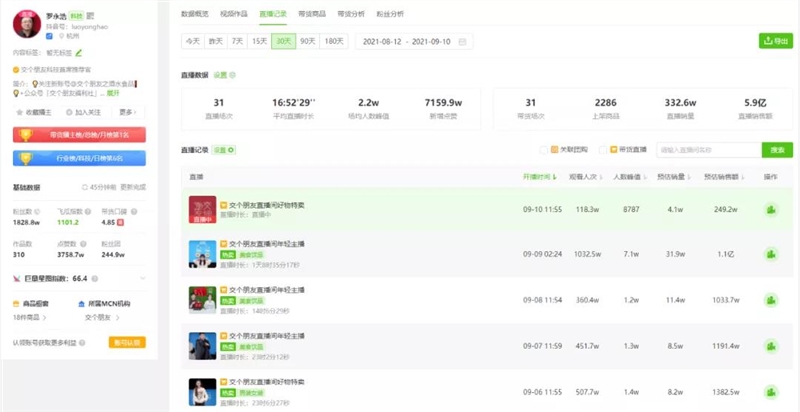This screenshot has width=800, height=412.
Task: Open data icon for 09-10 livestream row
Action: click(x=771, y=210)
